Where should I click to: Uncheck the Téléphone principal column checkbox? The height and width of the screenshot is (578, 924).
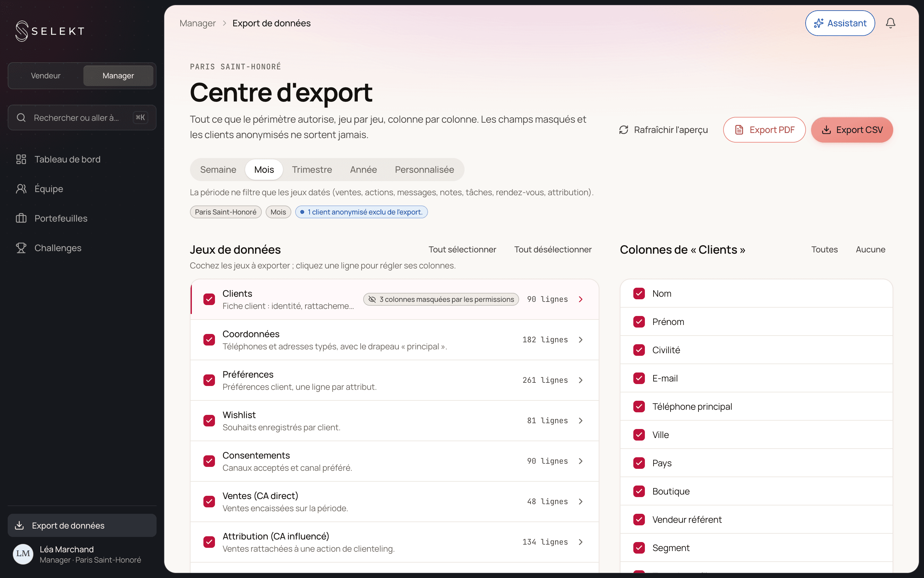[x=639, y=406]
